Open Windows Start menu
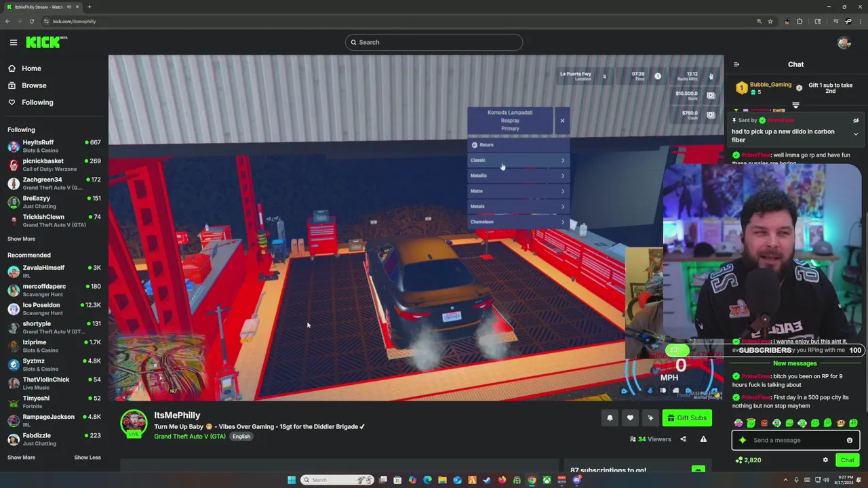The image size is (868, 488). pos(292,480)
